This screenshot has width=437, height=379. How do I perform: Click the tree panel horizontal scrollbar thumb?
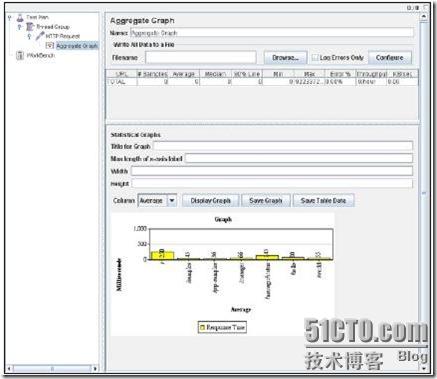52,369
